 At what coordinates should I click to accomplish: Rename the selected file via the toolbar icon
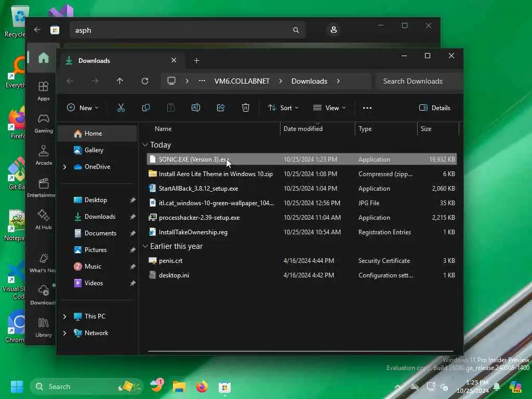pyautogui.click(x=196, y=108)
